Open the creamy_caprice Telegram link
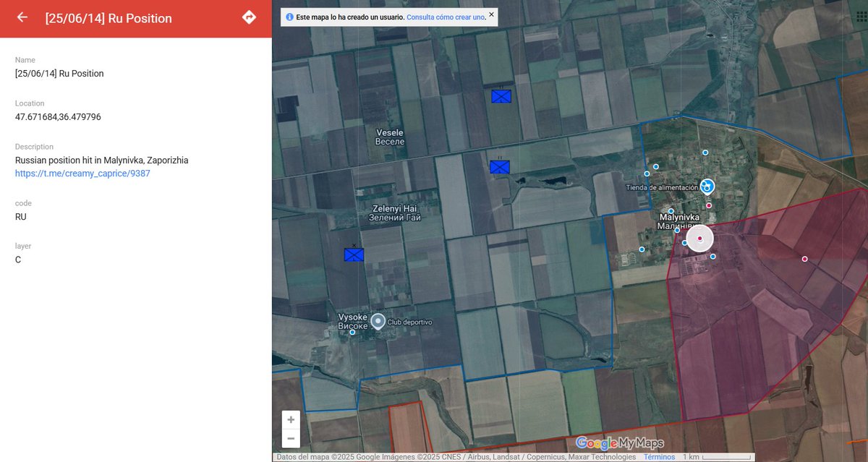 (82, 174)
